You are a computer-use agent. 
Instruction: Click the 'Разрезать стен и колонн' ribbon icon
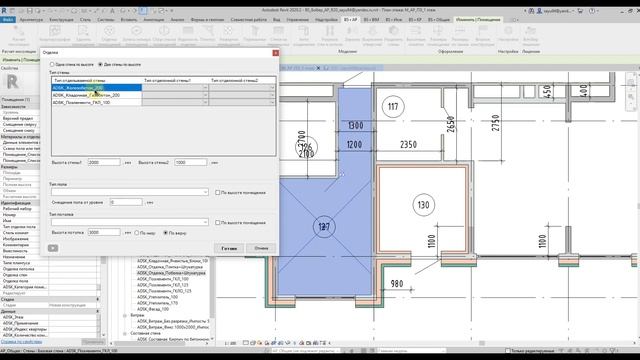[329, 31]
